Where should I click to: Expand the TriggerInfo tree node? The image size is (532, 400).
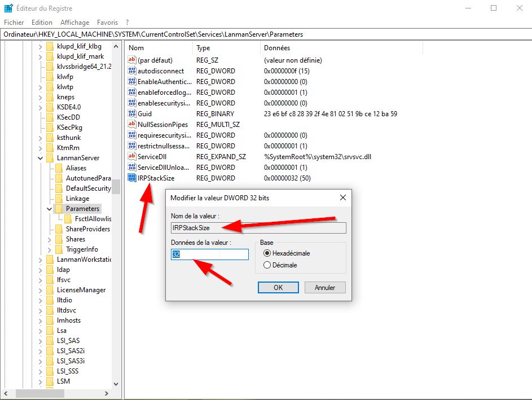49,250
